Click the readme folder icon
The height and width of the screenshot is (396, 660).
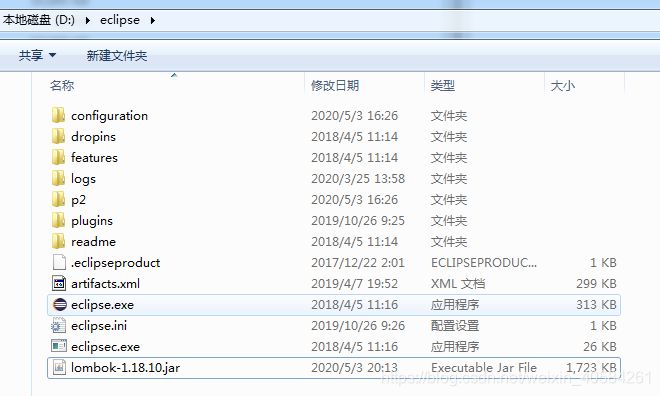pos(59,242)
